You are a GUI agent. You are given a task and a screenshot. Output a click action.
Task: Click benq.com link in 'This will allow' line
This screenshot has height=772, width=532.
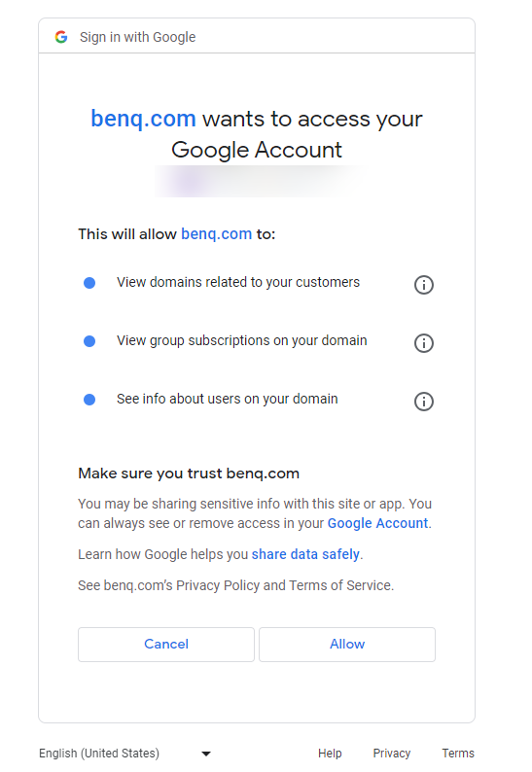[216, 234]
